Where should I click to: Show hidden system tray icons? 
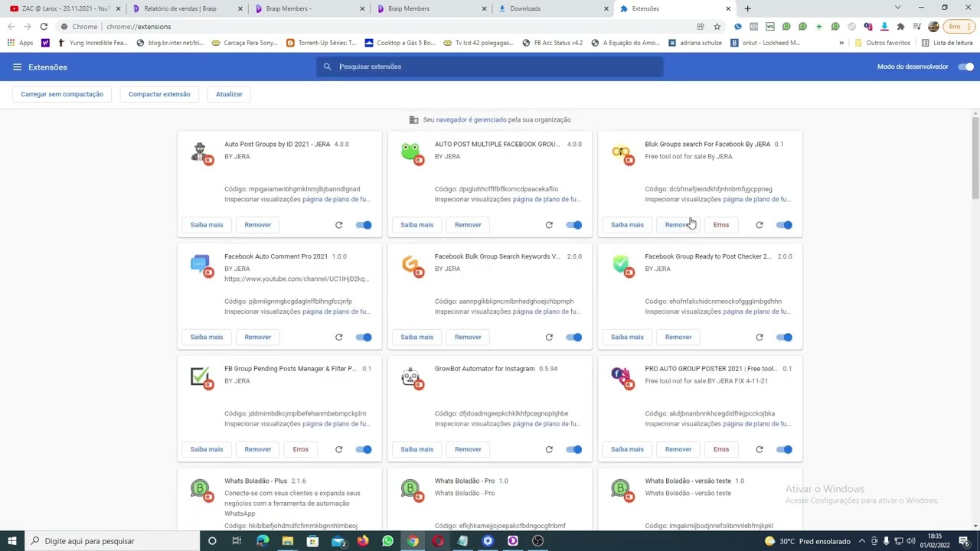(862, 541)
